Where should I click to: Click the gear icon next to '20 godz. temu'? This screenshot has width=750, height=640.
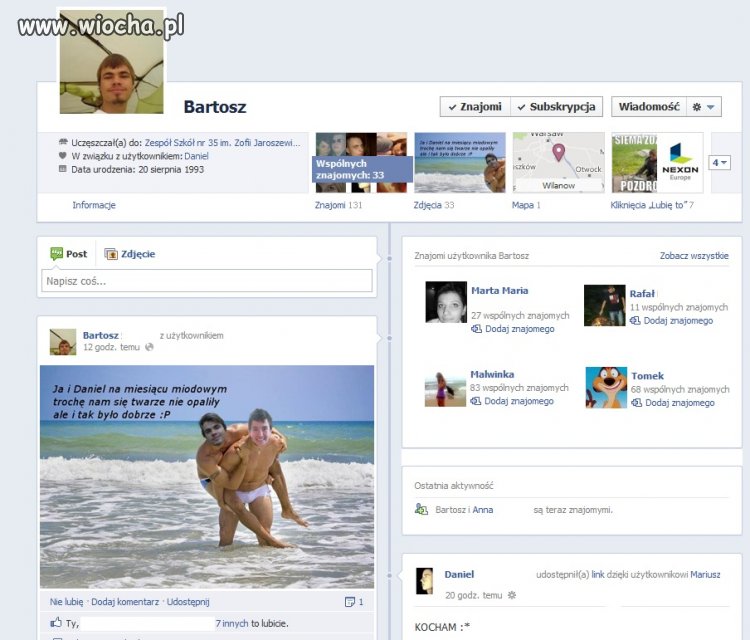click(x=512, y=596)
